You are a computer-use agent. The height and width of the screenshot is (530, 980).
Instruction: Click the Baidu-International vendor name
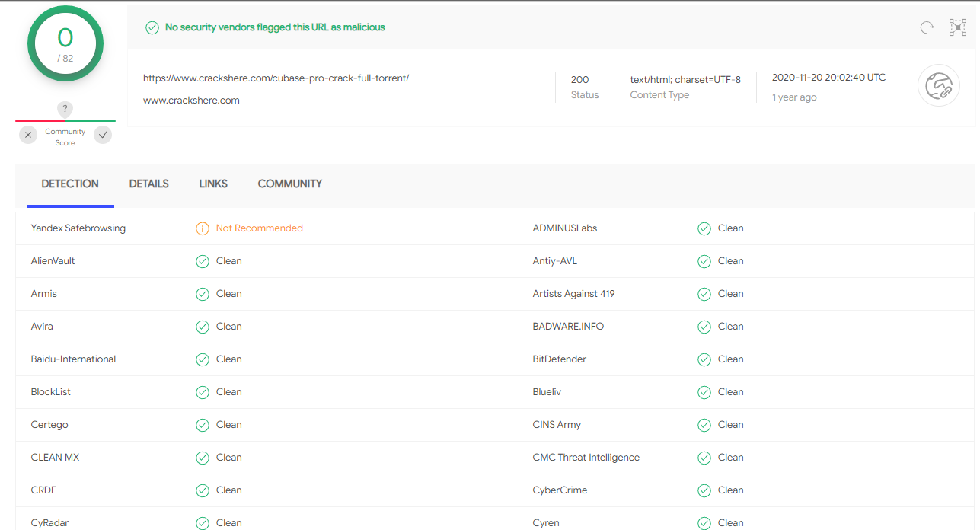click(x=74, y=359)
